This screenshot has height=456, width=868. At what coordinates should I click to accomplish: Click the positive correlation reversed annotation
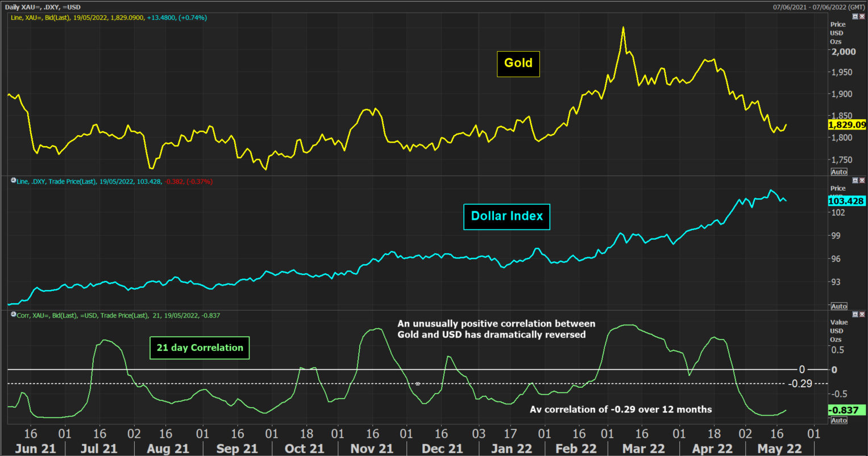point(496,329)
